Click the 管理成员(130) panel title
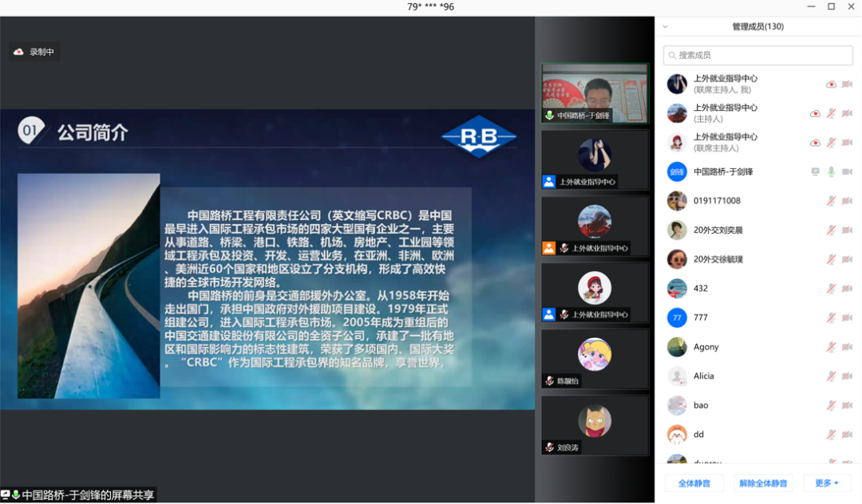 tap(757, 26)
